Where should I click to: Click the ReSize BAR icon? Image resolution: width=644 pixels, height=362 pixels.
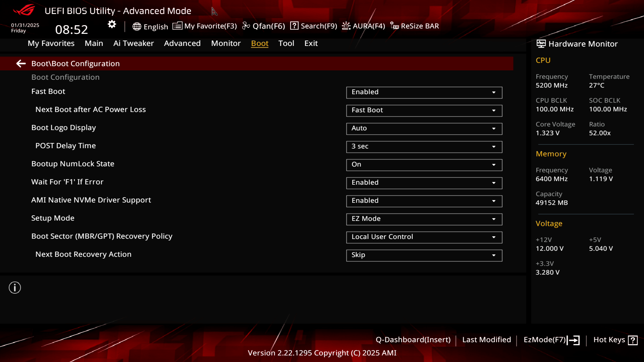[x=394, y=26]
